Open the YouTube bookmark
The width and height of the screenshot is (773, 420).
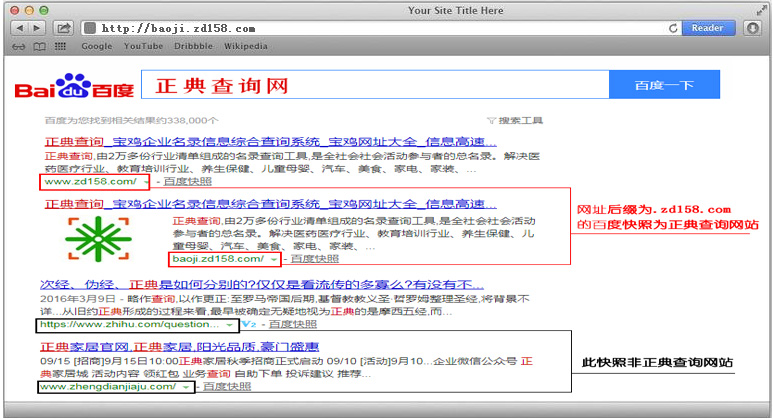point(143,46)
